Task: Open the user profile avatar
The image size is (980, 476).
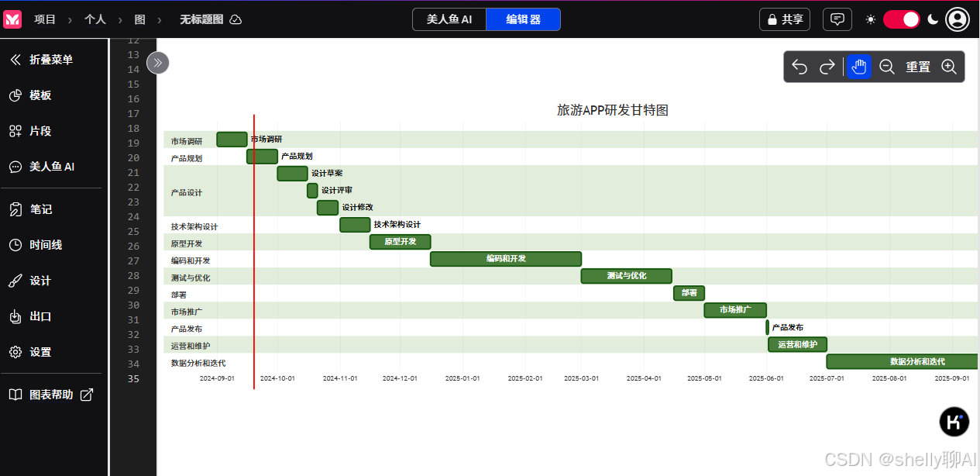Action: click(958, 19)
